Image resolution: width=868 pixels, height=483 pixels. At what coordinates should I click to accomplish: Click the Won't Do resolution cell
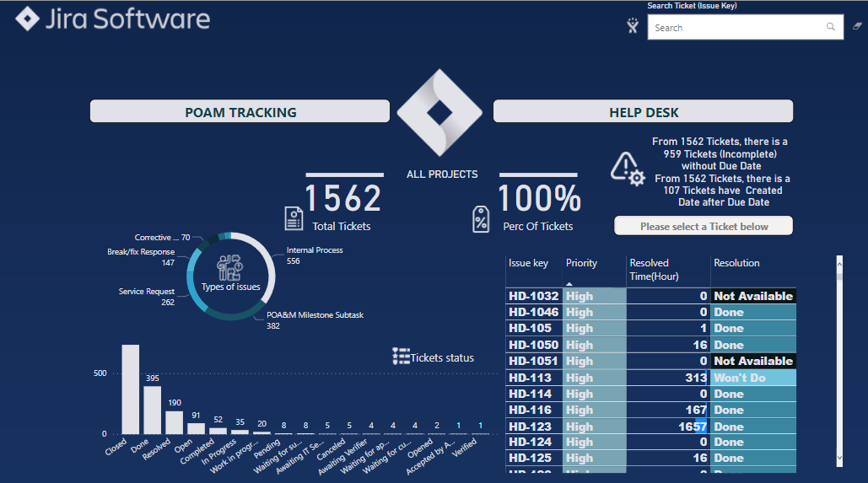pyautogui.click(x=753, y=378)
